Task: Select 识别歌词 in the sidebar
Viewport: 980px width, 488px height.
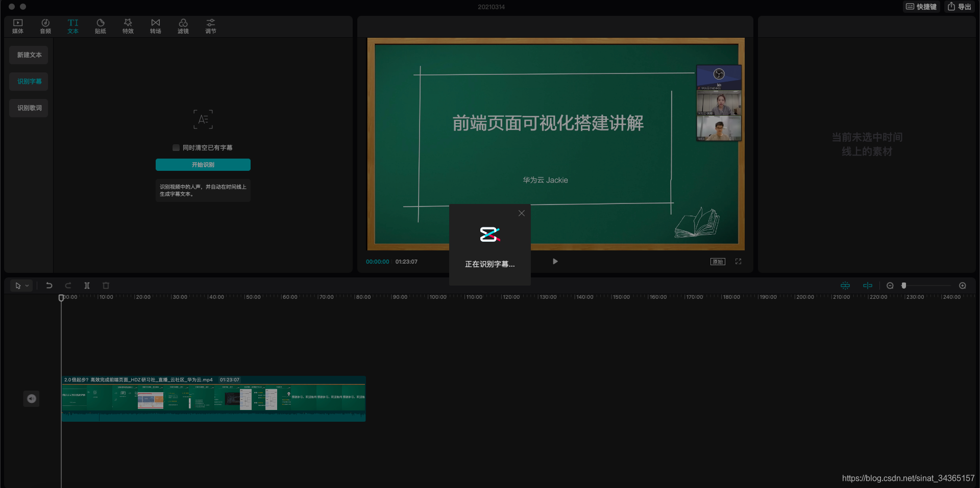Action: pyautogui.click(x=28, y=108)
